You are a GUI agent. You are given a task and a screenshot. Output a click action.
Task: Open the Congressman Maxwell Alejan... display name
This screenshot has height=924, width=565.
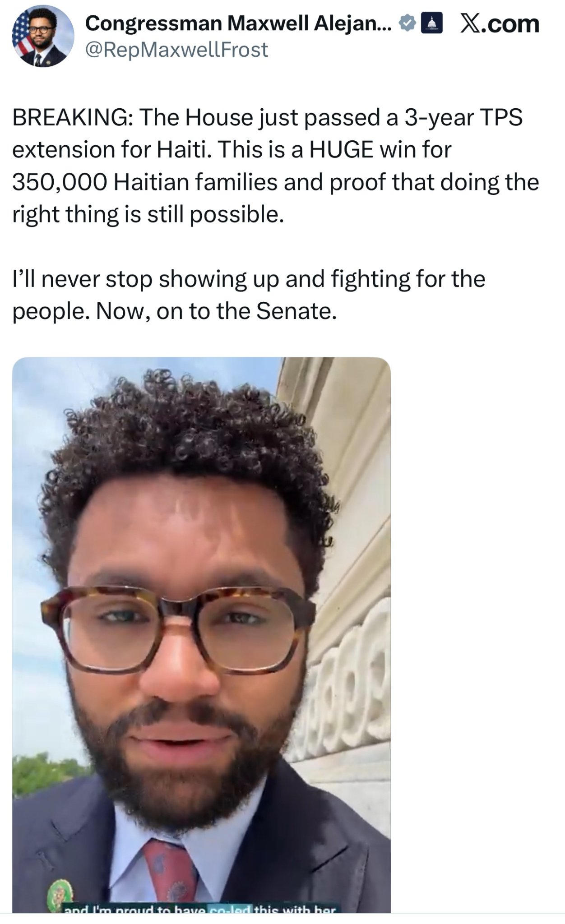pos(239,23)
